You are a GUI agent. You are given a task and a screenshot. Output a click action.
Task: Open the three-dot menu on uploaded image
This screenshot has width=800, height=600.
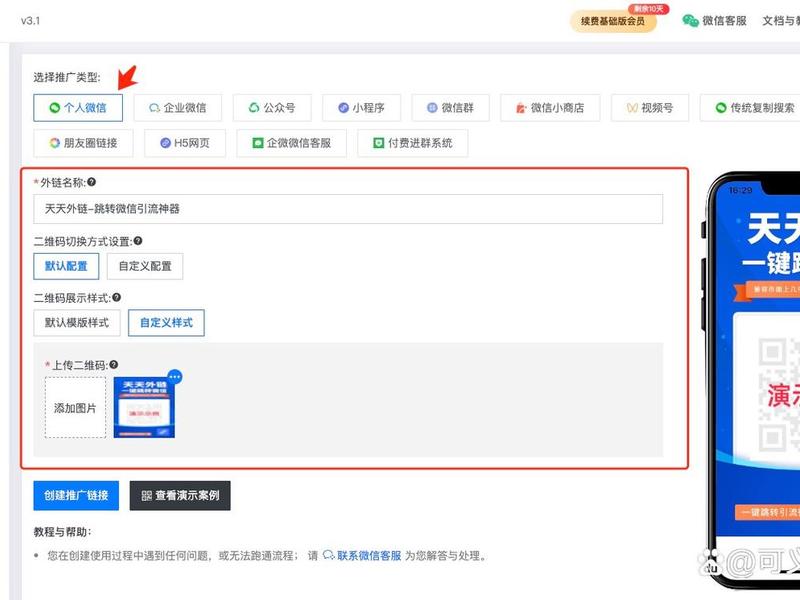174,377
